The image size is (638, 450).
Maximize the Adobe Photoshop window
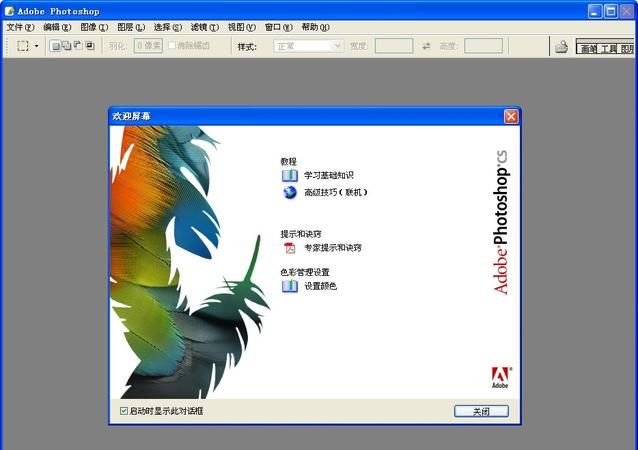click(x=610, y=11)
